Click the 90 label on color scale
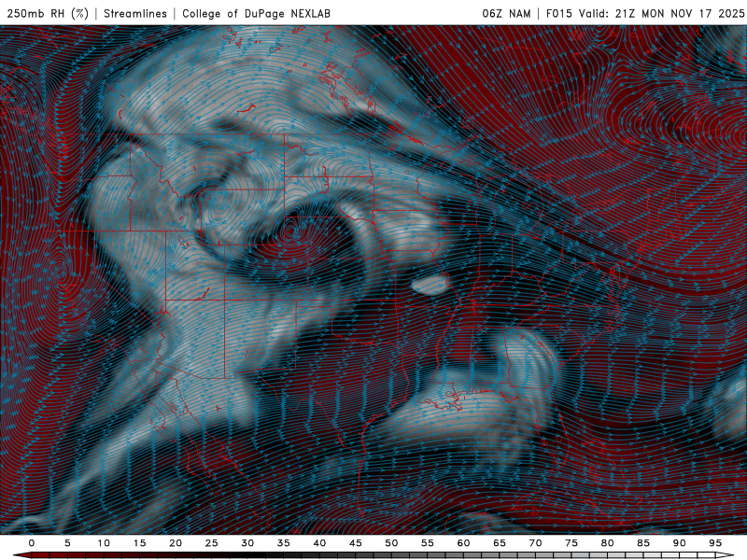Screen dimensions: 747x560 coord(679,543)
